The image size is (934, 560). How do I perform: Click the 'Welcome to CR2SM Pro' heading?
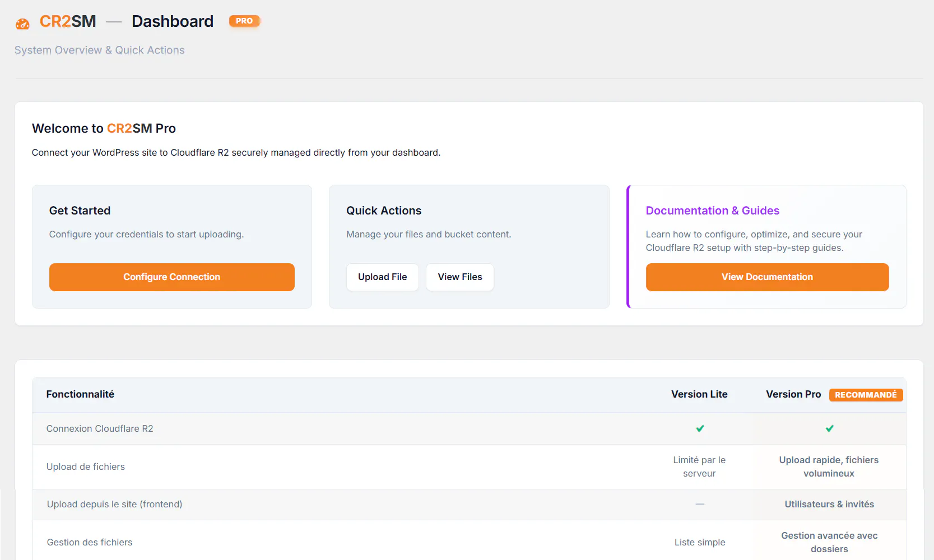tap(104, 128)
